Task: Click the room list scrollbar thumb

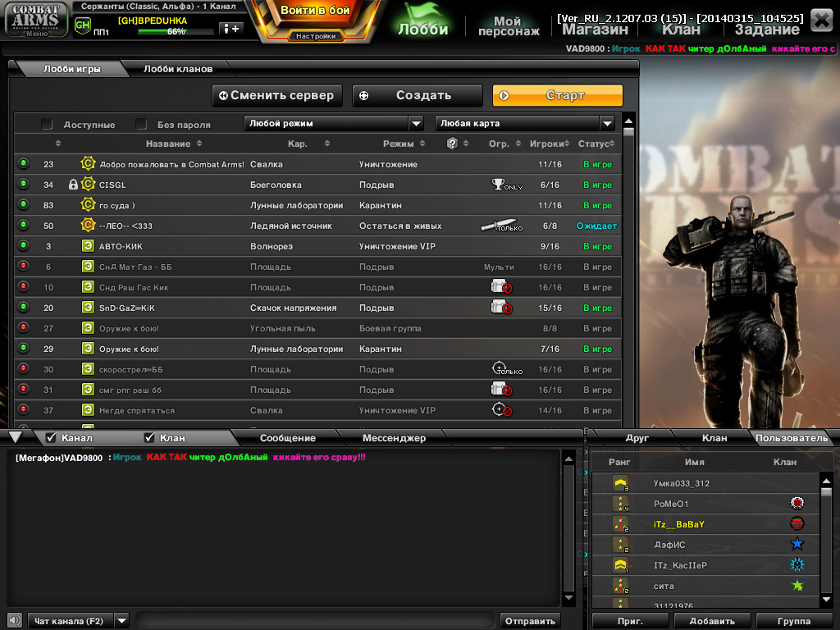Action: pyautogui.click(x=628, y=132)
